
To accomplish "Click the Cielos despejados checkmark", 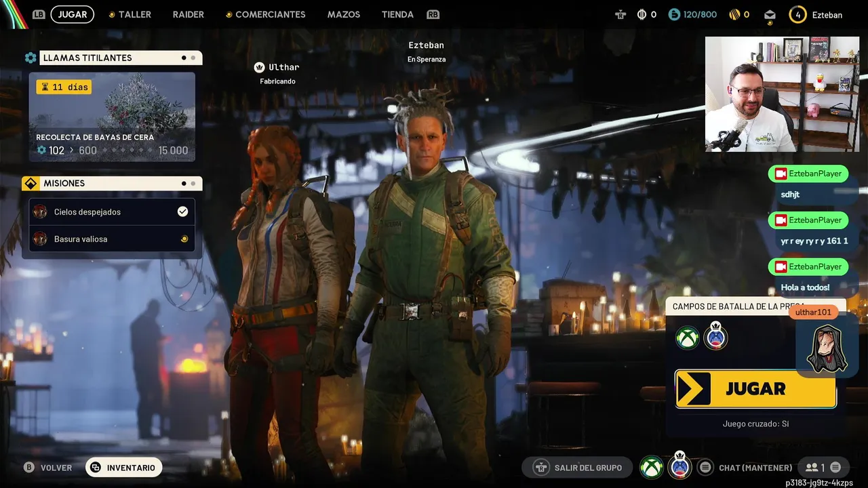I will 182,211.
